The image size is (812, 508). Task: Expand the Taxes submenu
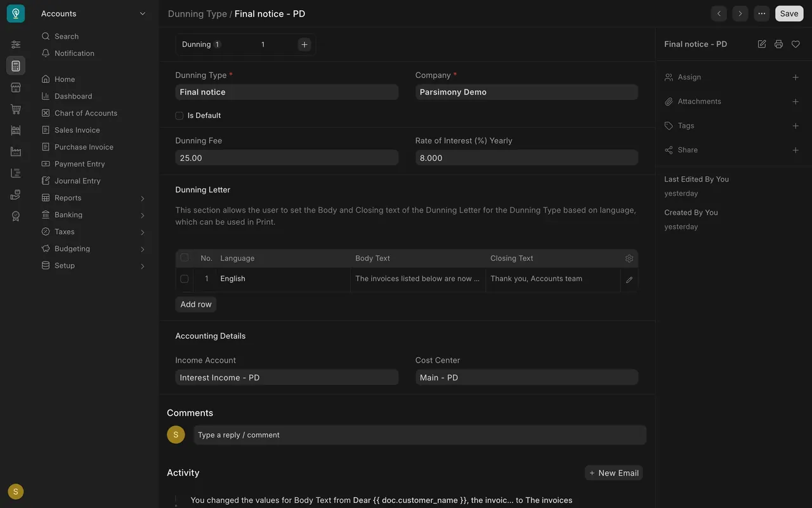(x=142, y=232)
